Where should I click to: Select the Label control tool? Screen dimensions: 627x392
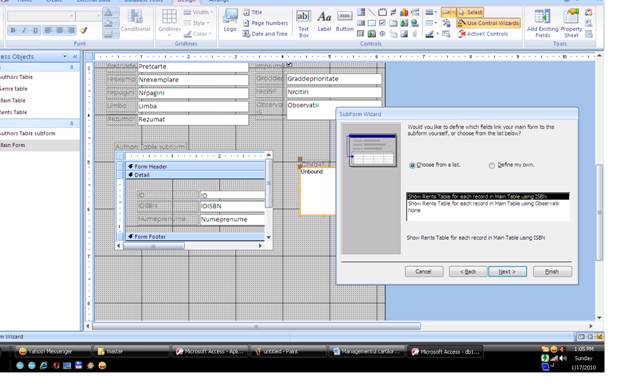click(x=324, y=22)
